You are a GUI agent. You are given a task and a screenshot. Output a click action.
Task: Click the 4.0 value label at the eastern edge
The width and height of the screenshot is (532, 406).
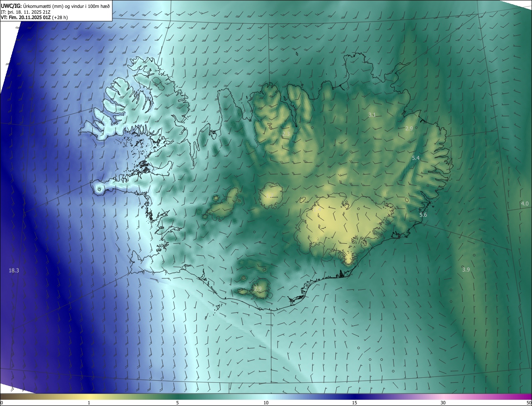(x=525, y=203)
